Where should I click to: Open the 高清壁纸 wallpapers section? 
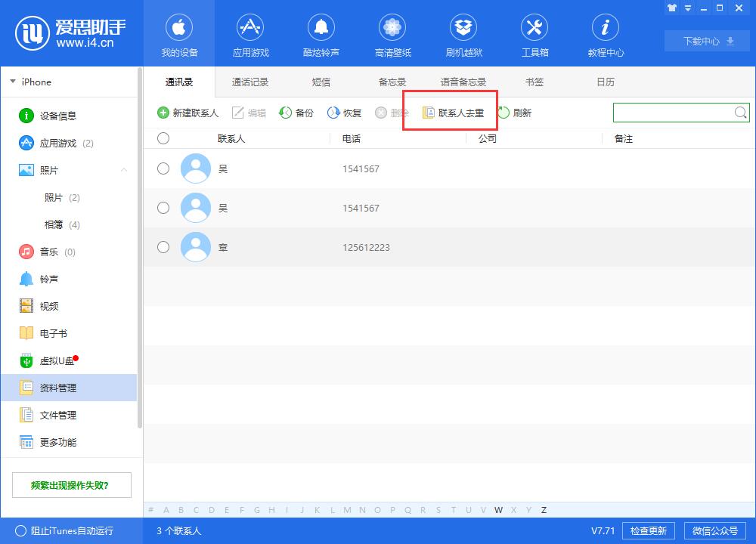[x=392, y=34]
